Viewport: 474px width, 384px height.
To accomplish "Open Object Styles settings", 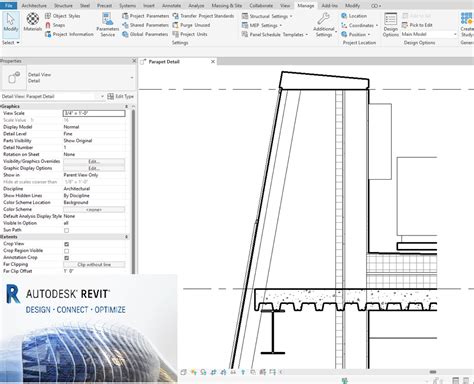I will tap(63, 16).
